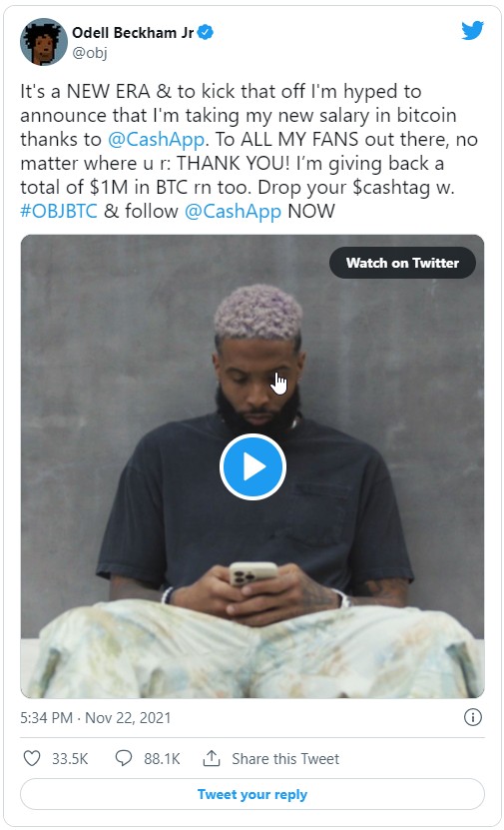Click the Share this Tweet text
The width and height of the screenshot is (504, 830).
point(285,758)
